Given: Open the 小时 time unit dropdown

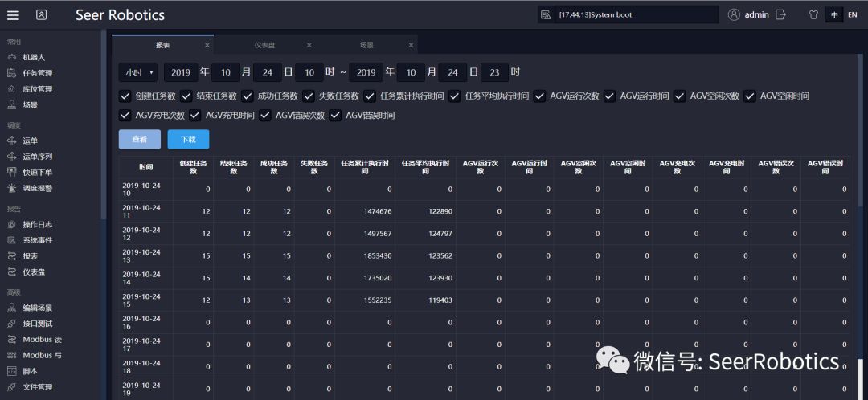Looking at the screenshot, I should pyautogui.click(x=138, y=72).
